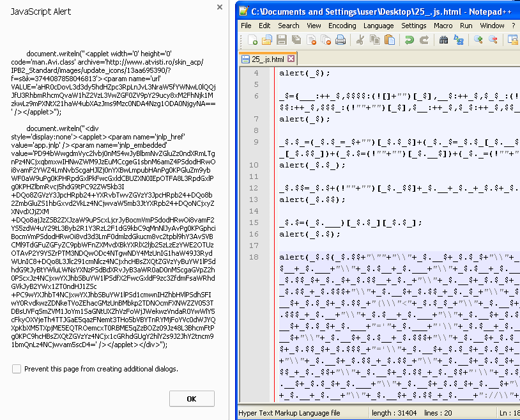Click the New file icon in Notepad++

point(253,40)
